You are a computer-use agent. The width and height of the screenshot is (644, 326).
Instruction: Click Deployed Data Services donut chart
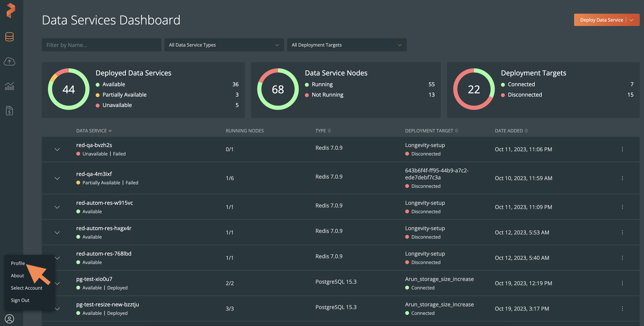[69, 89]
